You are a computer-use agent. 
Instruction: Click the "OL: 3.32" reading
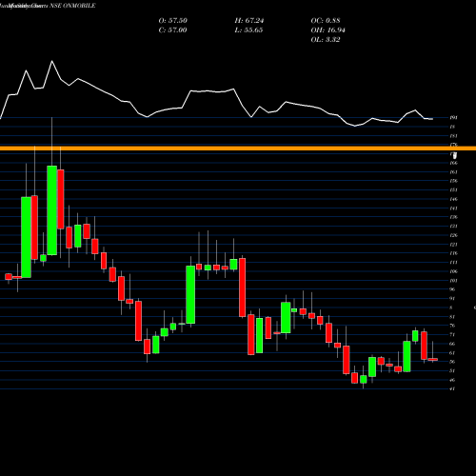click(326, 39)
